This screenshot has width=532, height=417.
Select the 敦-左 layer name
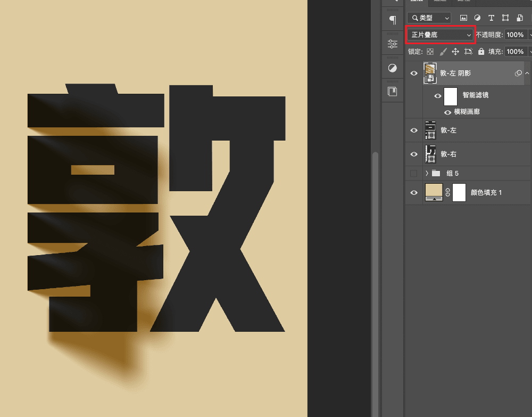pos(448,130)
